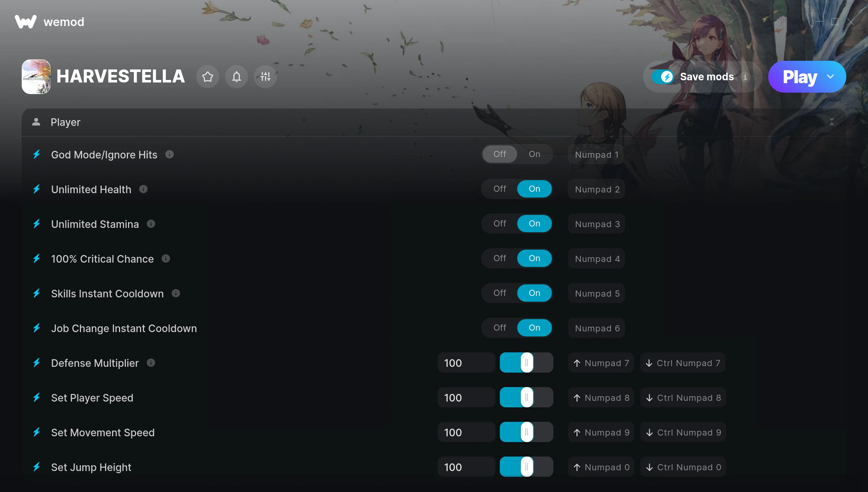The height and width of the screenshot is (492, 868).
Task: Click the Play button
Action: coord(800,77)
